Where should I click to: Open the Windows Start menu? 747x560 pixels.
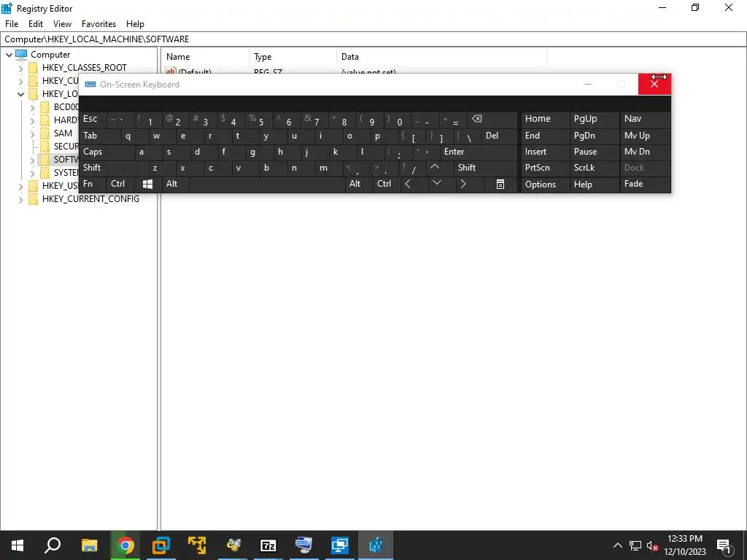click(x=18, y=545)
